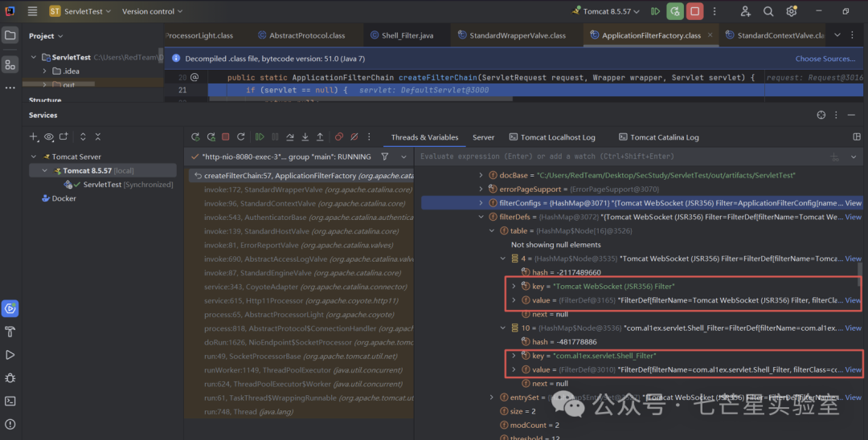This screenshot has width=868, height=440.
Task: Open the Debug bug tool window
Action: (10, 378)
